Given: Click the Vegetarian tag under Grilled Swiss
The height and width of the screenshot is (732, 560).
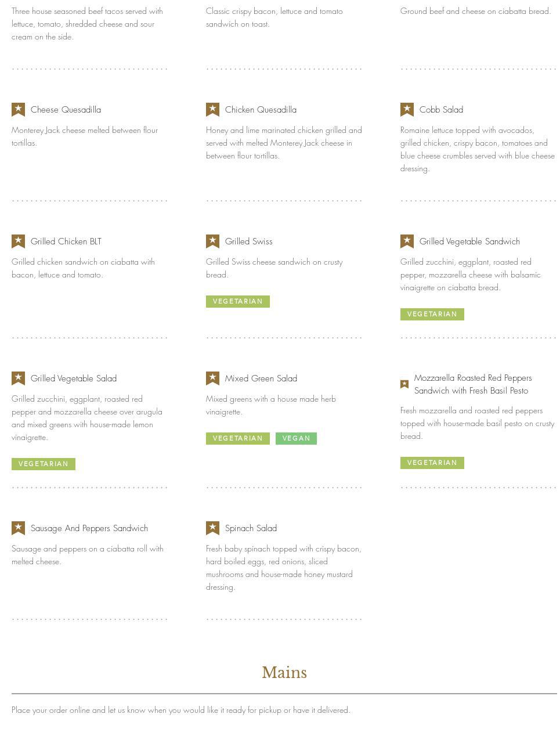Looking at the screenshot, I should (237, 301).
